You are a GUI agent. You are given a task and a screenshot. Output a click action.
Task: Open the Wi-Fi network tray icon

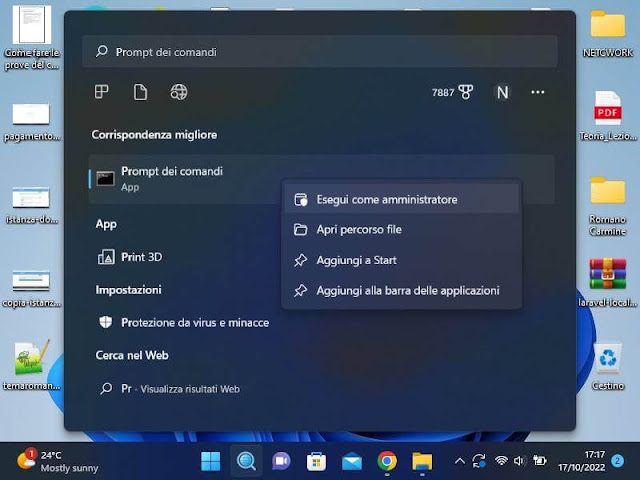[501, 461]
